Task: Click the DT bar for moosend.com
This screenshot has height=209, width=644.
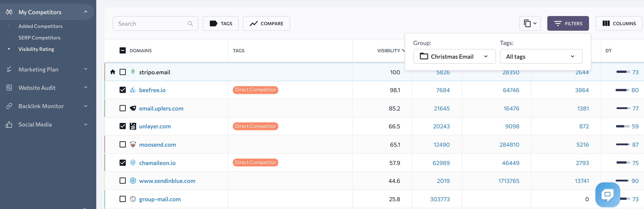Action: 622,145
